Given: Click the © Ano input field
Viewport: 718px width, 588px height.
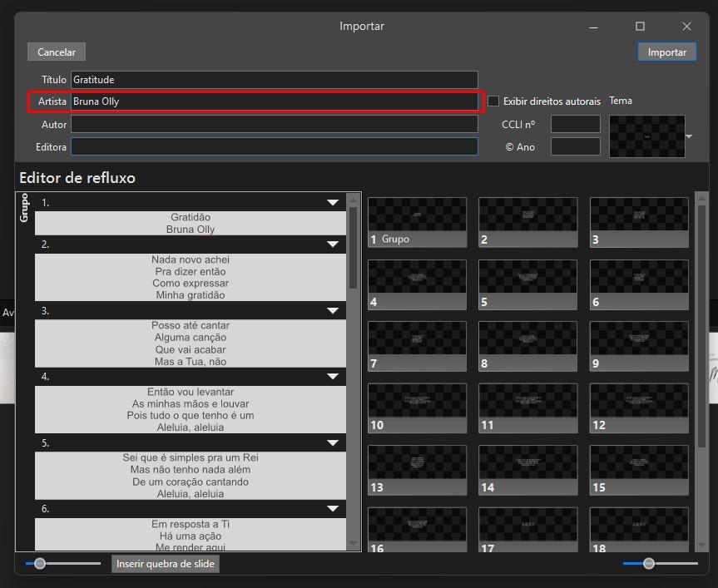Looking at the screenshot, I should (x=576, y=146).
